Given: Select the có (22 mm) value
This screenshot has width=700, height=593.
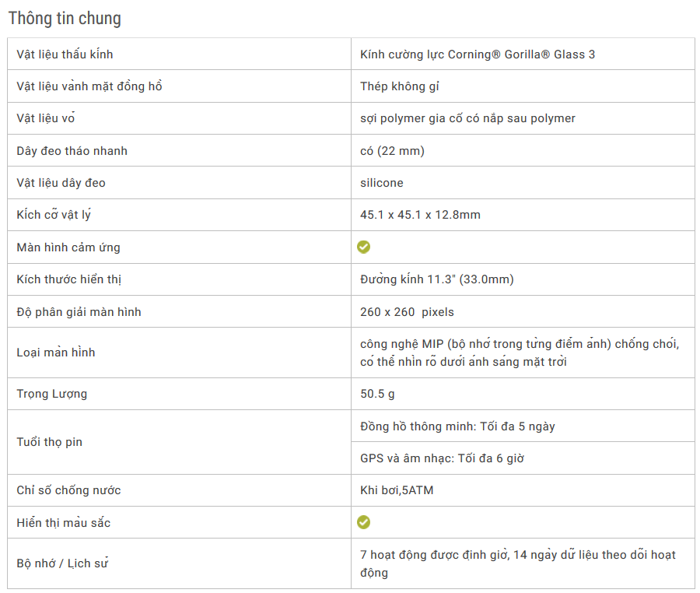Looking at the screenshot, I should tap(393, 151).
